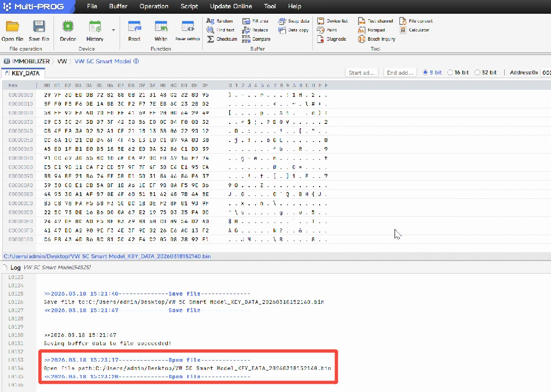Viewport: 551px width, 392px height.
Task: Open Power settings from the toolbar
Action: [x=188, y=27]
